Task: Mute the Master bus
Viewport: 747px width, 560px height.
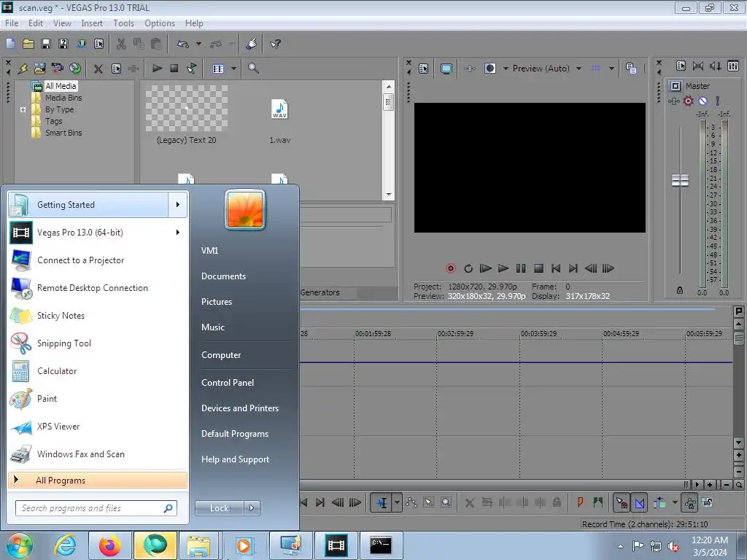Action: 703,101
